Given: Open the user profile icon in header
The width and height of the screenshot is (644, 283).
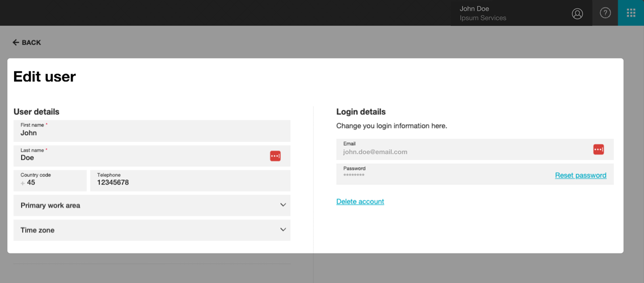Looking at the screenshot, I should pos(578,14).
